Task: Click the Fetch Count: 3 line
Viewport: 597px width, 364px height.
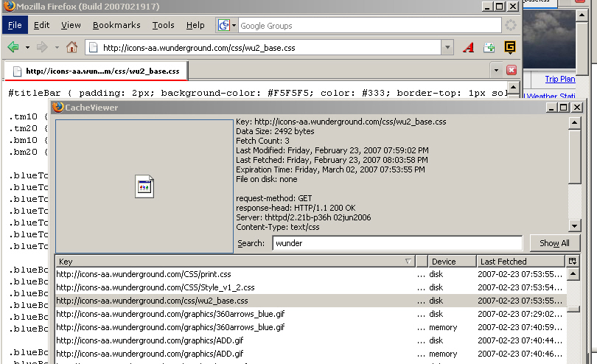Action: 262,141
